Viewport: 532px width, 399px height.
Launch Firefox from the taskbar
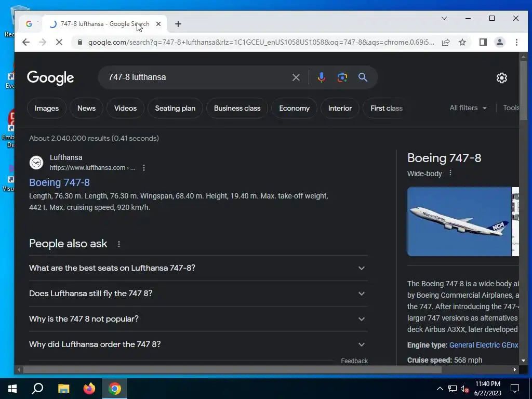(89, 389)
